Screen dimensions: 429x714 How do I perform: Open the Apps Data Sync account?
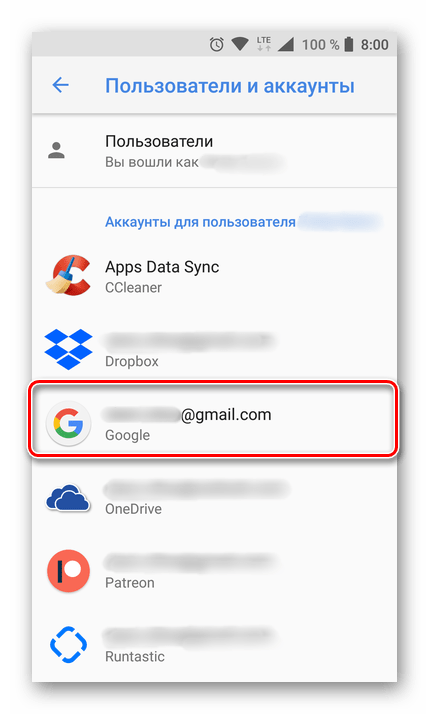[214, 275]
